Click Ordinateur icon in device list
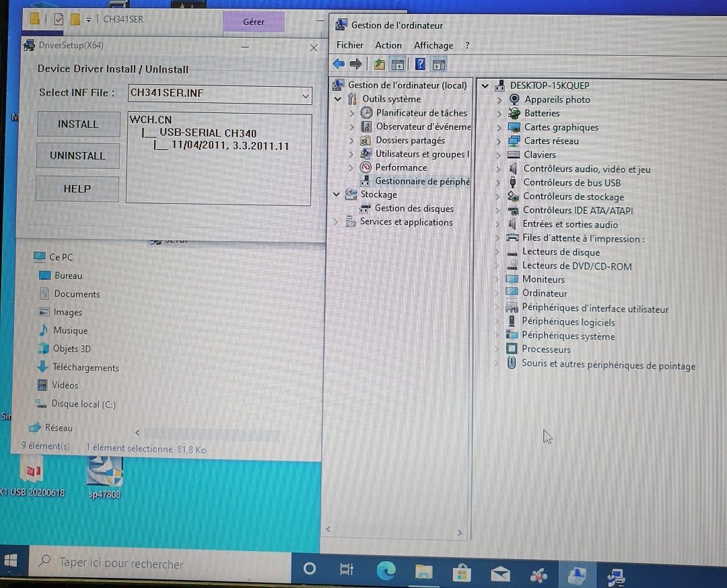Viewport: 727px width, 588px height. pos(512,293)
